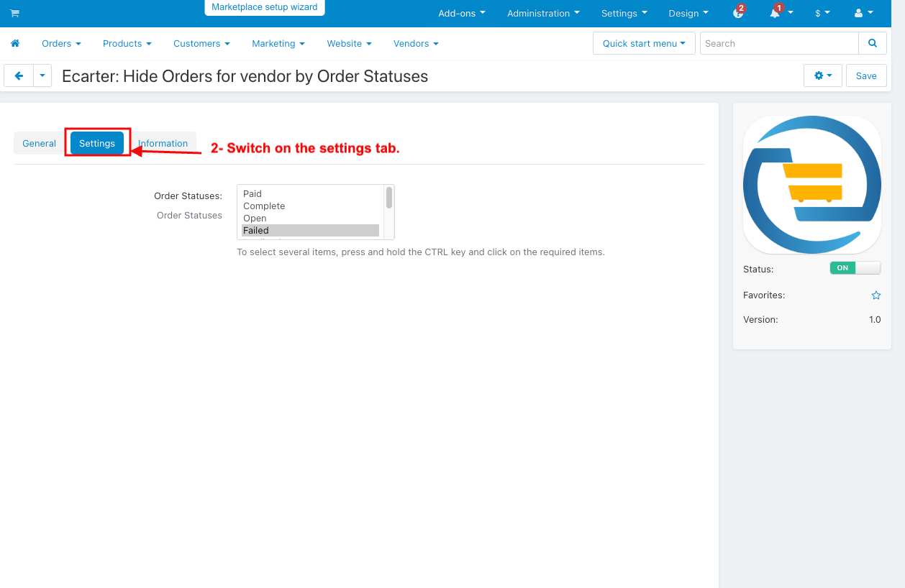Click the Save button
Image resolution: width=905 pixels, height=588 pixels.
point(866,75)
